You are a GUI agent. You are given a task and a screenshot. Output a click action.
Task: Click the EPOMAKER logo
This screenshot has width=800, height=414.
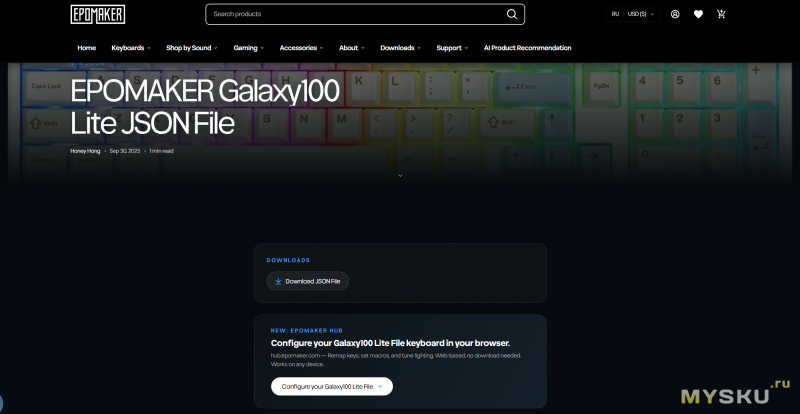(x=97, y=14)
